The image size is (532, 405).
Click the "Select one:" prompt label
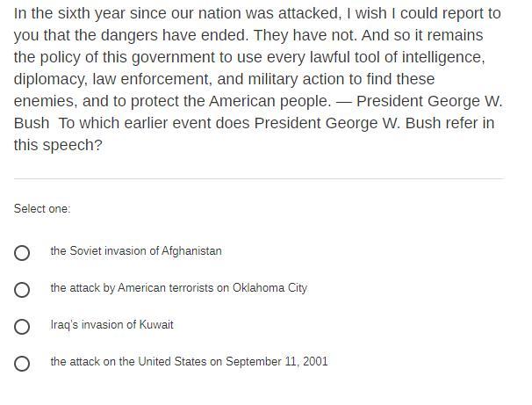(42, 209)
